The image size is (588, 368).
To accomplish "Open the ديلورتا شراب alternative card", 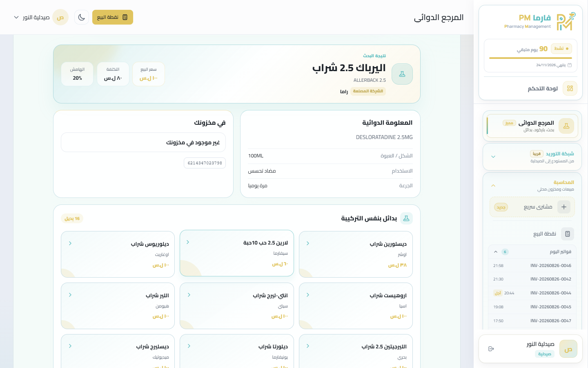I will coord(237,351).
